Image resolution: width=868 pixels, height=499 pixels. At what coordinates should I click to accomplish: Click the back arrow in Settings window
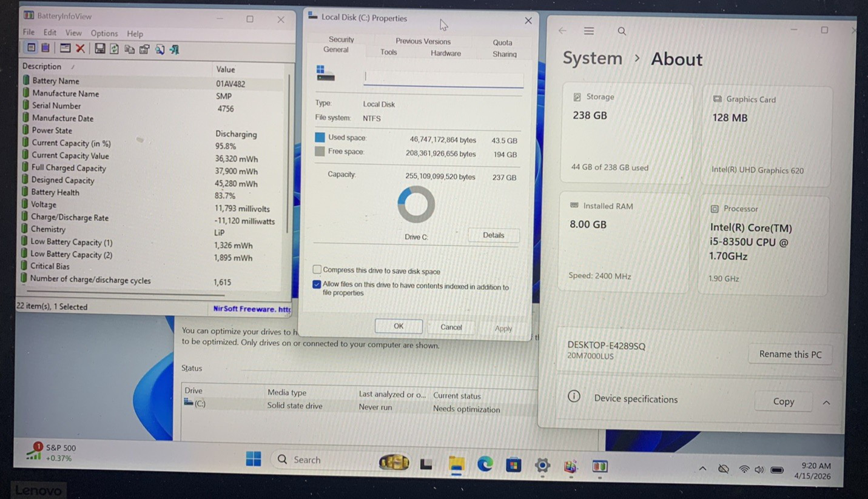[562, 30]
